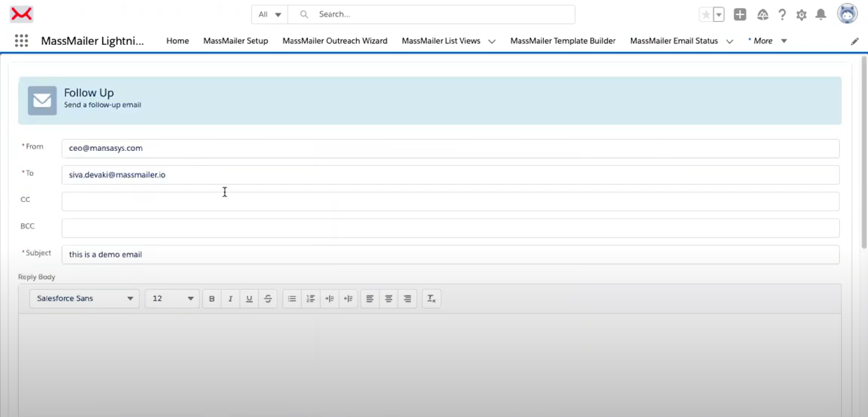Align text right
Image resolution: width=868 pixels, height=417 pixels.
408,299
